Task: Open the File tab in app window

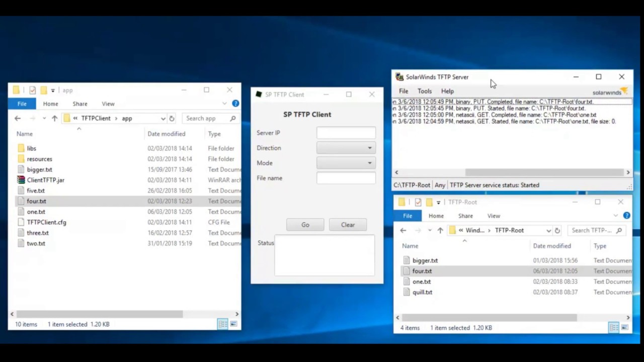Action: tap(22, 104)
